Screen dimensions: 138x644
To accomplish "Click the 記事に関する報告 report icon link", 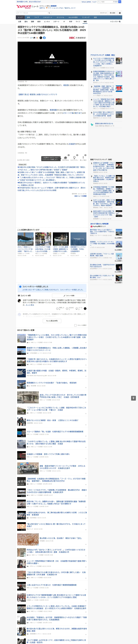I will click(23, 160).
